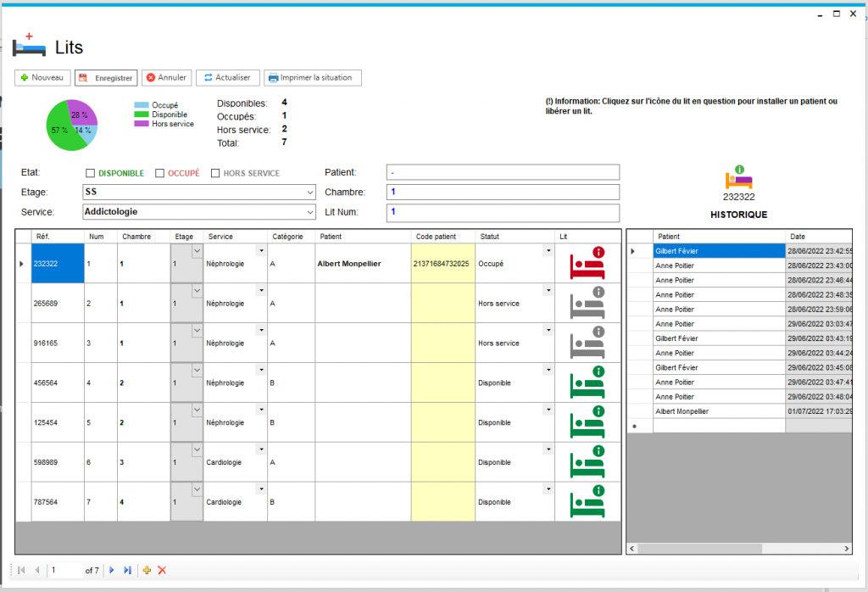Click the red occupied bed icon for bed 232322
Image resolution: width=868 pixels, height=592 pixels.
coord(587,264)
